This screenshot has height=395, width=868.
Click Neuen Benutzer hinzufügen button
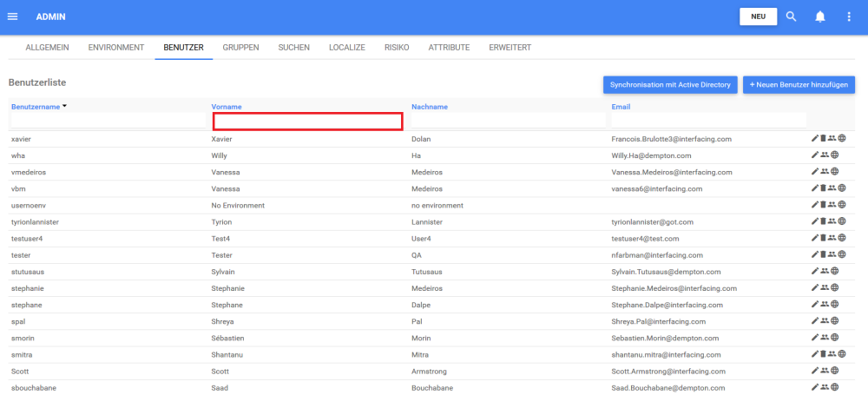(x=799, y=85)
